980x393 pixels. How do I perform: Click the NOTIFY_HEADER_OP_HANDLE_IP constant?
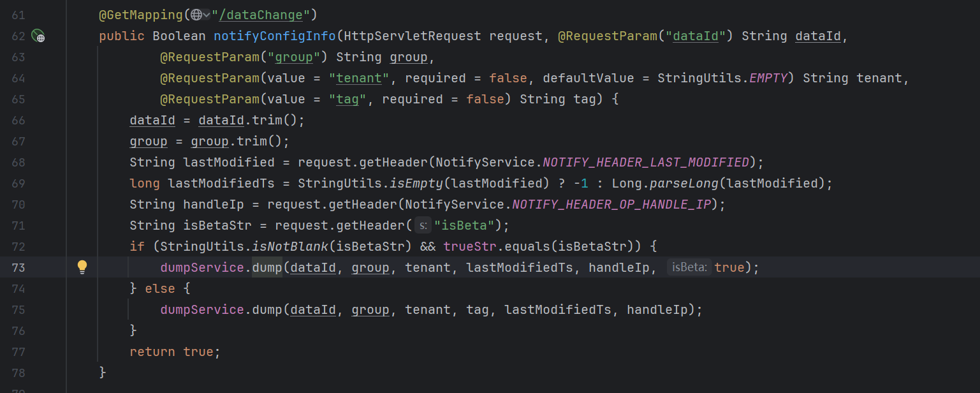pyautogui.click(x=616, y=204)
